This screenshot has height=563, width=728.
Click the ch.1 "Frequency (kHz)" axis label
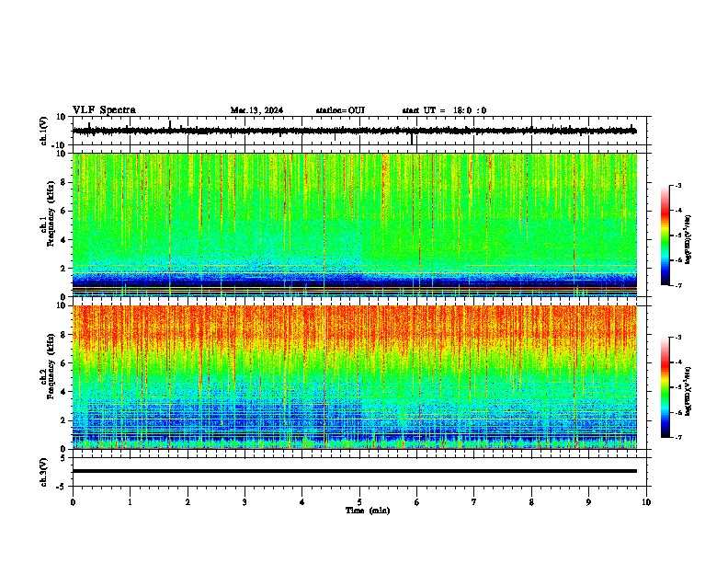click(x=51, y=213)
